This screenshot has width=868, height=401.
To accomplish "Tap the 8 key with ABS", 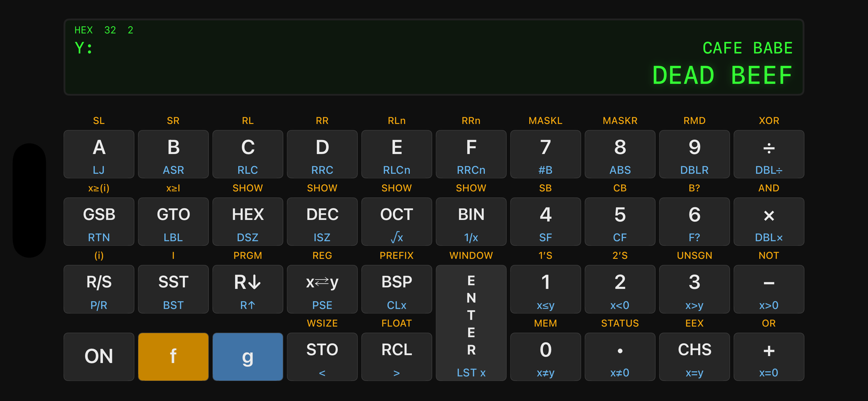I will [x=620, y=154].
